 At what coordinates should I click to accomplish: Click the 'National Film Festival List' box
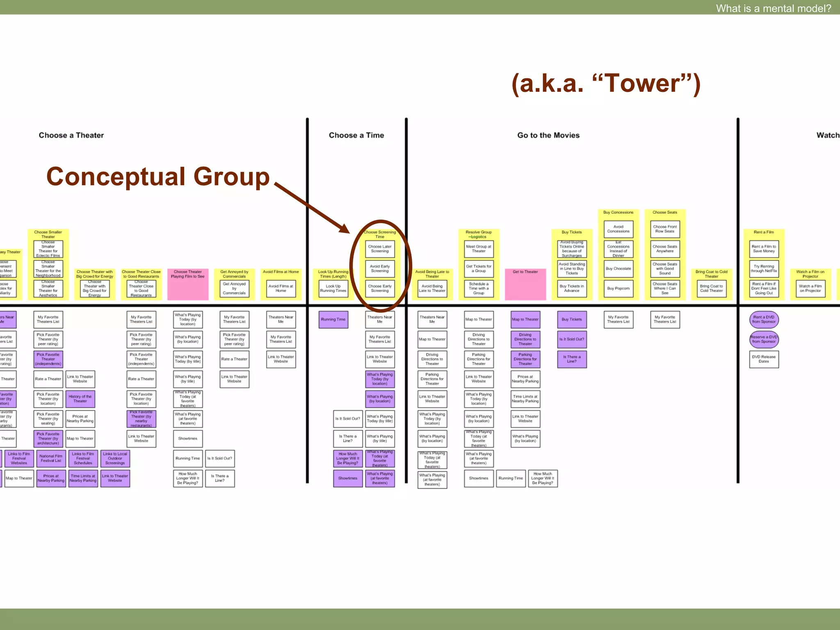51,458
